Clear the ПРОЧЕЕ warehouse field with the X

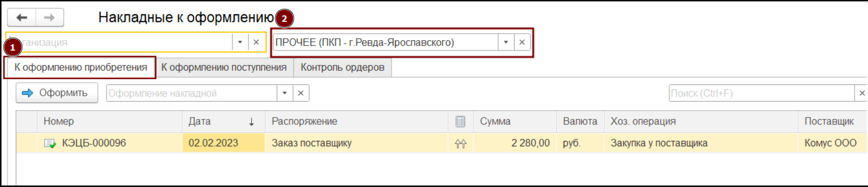pos(522,42)
